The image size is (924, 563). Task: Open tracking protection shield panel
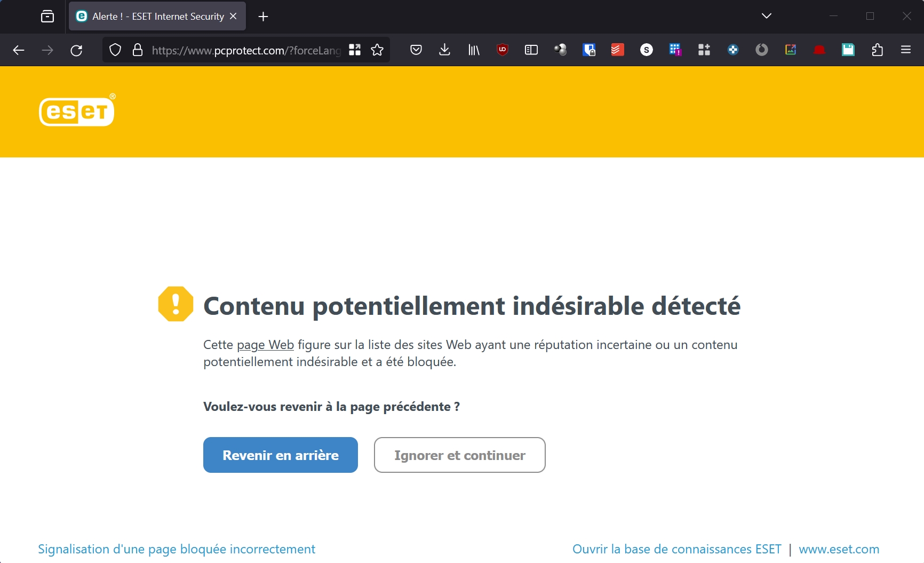pyautogui.click(x=115, y=50)
